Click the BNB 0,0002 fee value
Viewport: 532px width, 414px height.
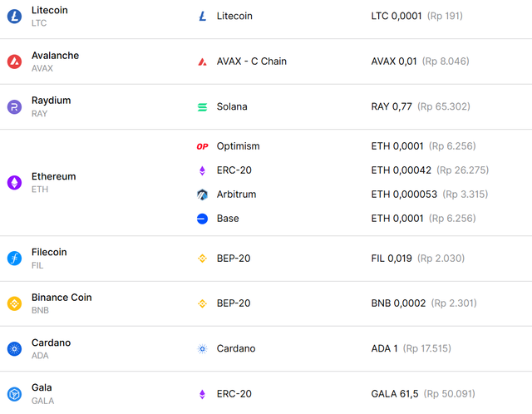pos(398,303)
